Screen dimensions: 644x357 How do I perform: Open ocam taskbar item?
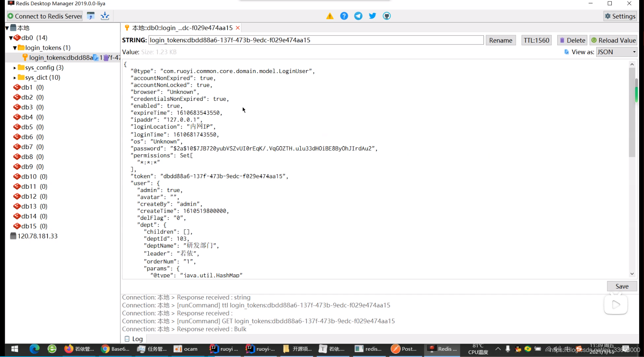(186, 349)
